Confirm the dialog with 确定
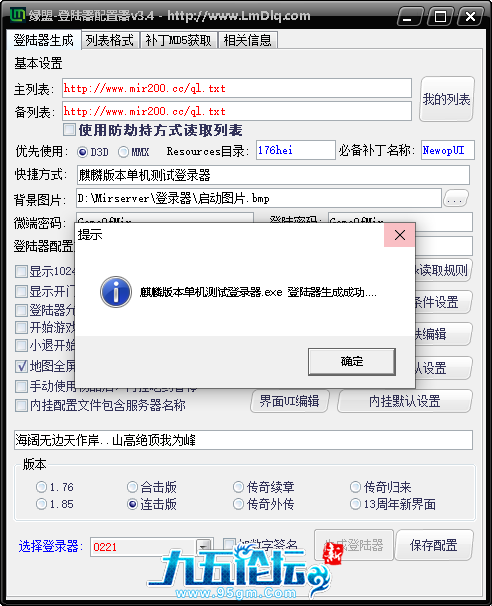The width and height of the screenshot is (492, 606). [352, 361]
